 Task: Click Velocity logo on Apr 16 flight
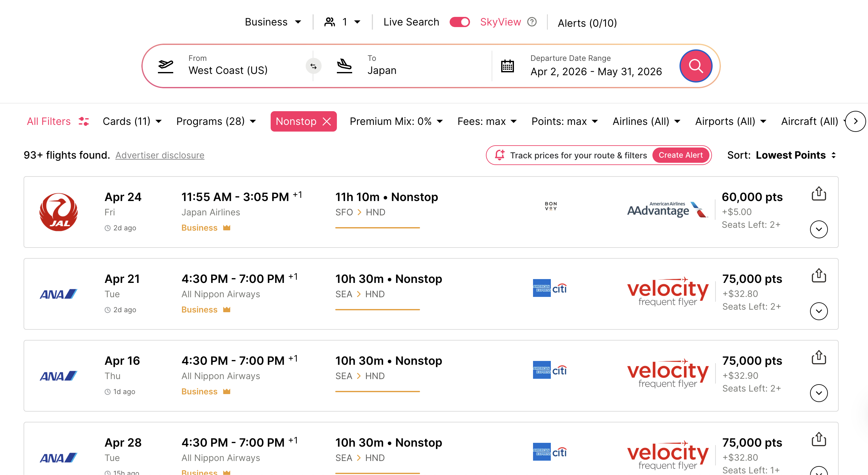(667, 373)
